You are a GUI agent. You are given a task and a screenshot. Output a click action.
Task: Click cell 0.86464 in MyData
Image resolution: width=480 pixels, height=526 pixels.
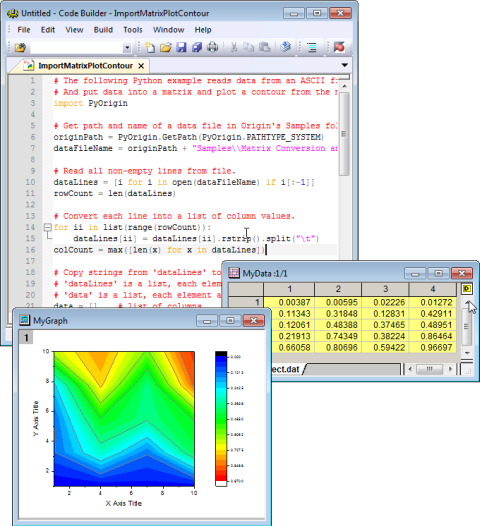(x=433, y=336)
